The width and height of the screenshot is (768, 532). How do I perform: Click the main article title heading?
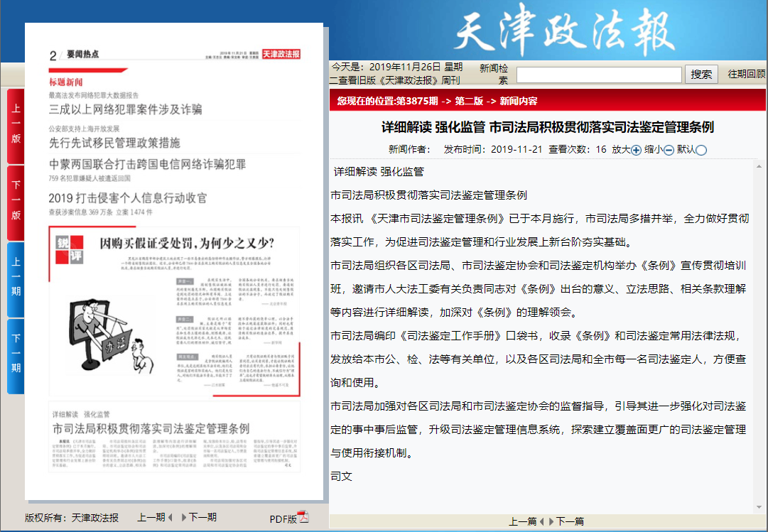(x=548, y=127)
